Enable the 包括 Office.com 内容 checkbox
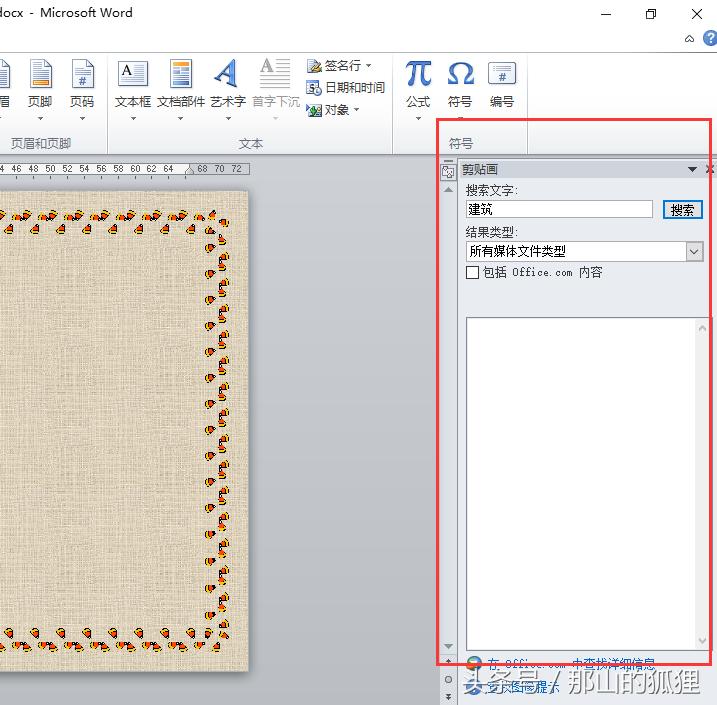The width and height of the screenshot is (717, 705). coord(473,272)
